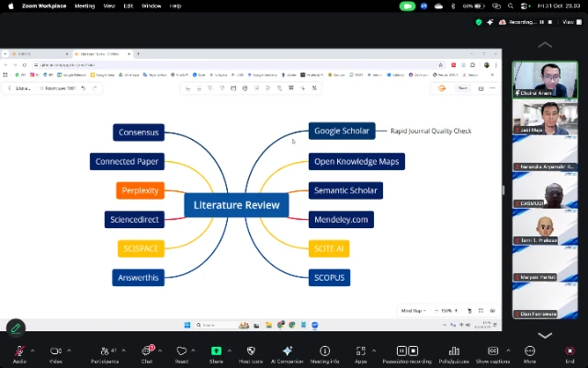Viewport: 588px width, 368px height.
Task: Toggle Pause/stop recording
Action: coord(401,351)
